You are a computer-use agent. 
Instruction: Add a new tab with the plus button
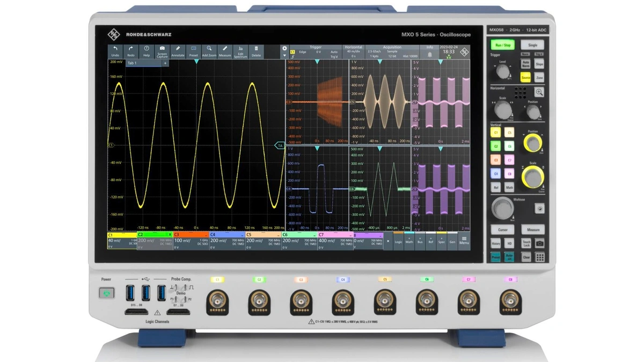pyautogui.click(x=165, y=63)
